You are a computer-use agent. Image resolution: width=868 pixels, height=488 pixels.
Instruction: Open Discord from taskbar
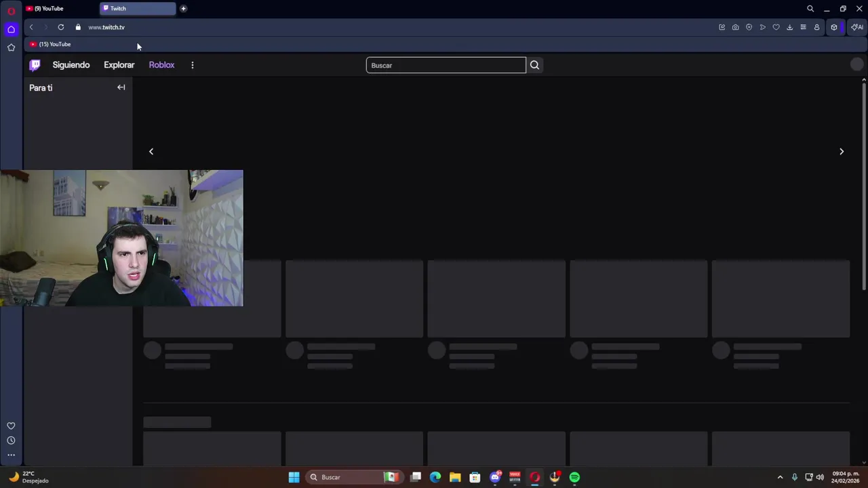(495, 477)
